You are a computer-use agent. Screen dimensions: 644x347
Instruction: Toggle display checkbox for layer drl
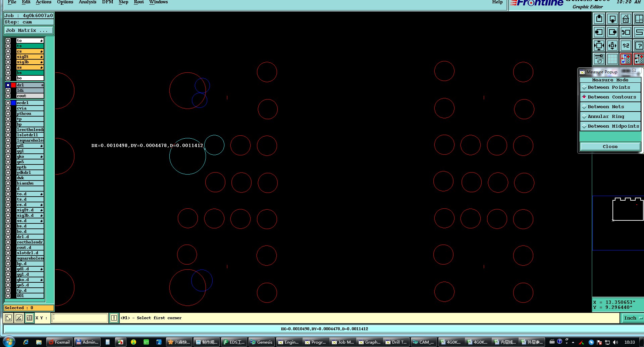[8, 85]
